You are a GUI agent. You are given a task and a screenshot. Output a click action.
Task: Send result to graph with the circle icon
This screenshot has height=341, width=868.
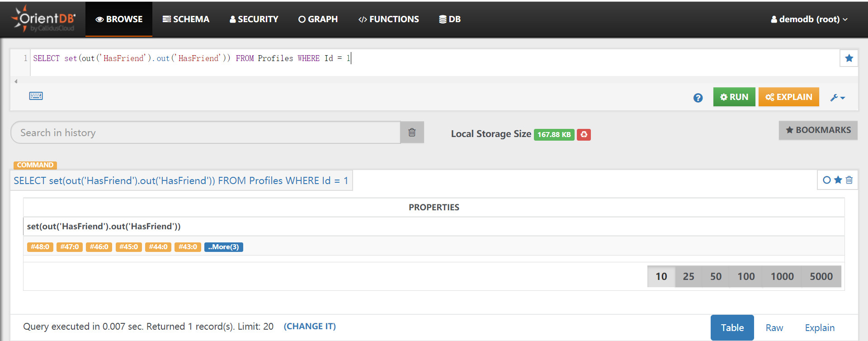tap(827, 180)
